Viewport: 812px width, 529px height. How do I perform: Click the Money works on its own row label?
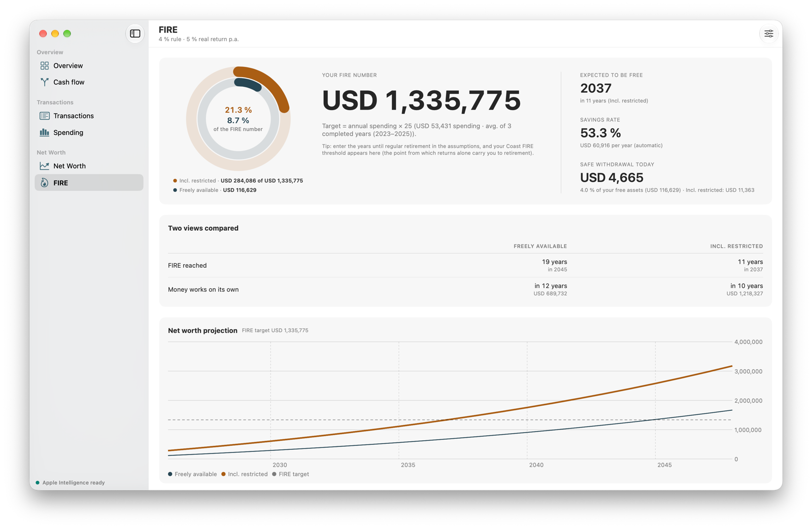203,290
